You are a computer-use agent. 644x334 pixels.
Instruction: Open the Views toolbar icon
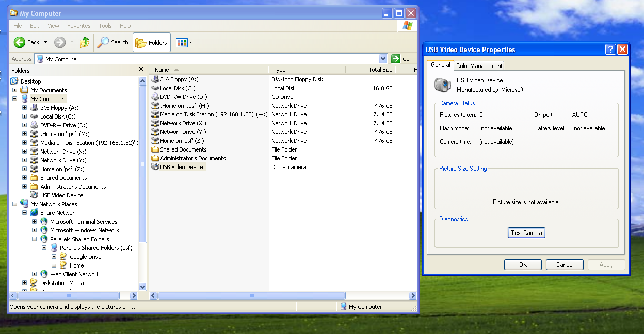point(181,43)
